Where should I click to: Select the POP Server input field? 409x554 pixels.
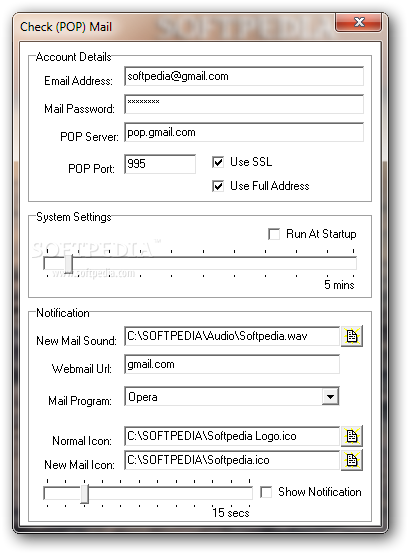click(x=244, y=132)
